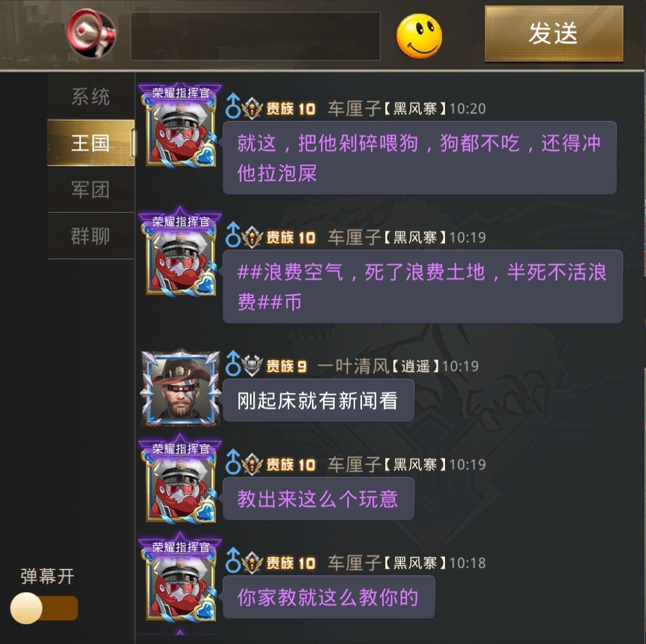Switch to 系统 system tab
646x644 pixels.
(91, 97)
